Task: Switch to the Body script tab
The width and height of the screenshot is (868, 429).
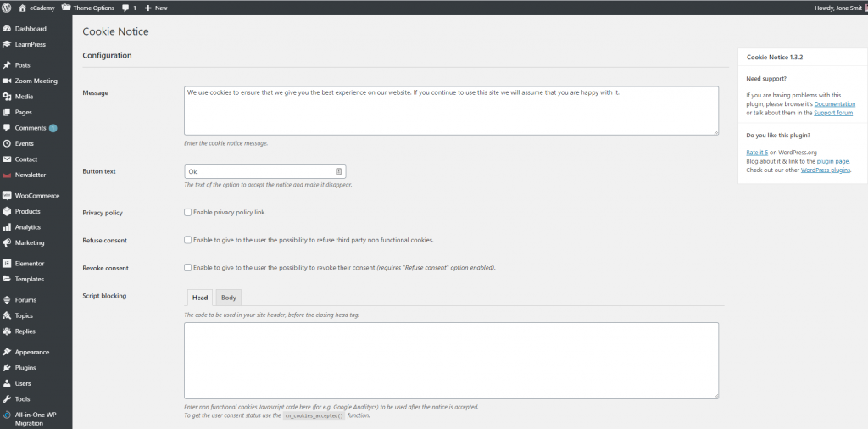Action: (x=228, y=298)
